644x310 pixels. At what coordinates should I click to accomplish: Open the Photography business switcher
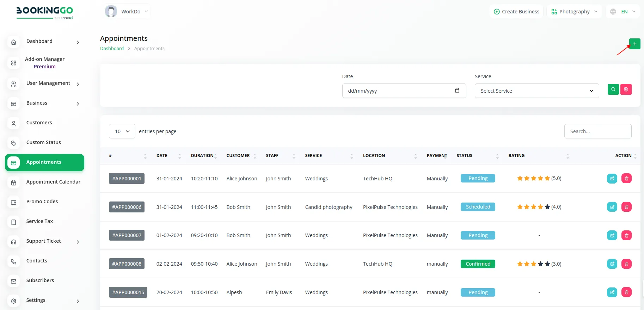[574, 12]
